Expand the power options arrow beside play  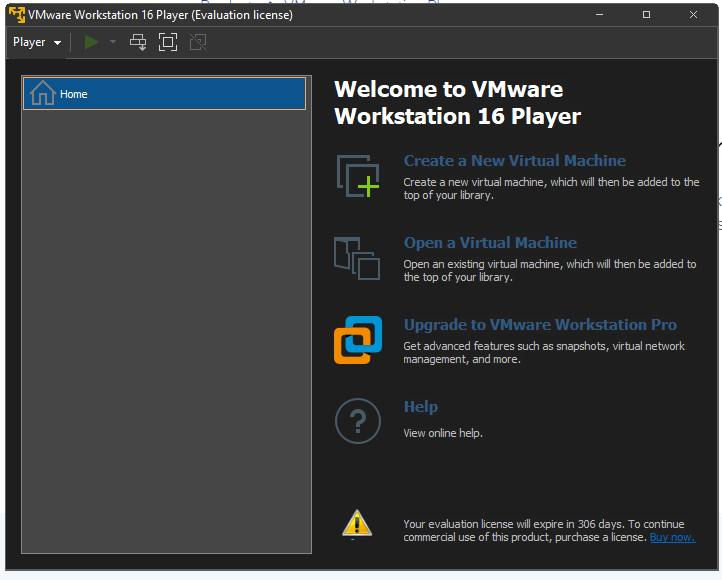point(113,42)
